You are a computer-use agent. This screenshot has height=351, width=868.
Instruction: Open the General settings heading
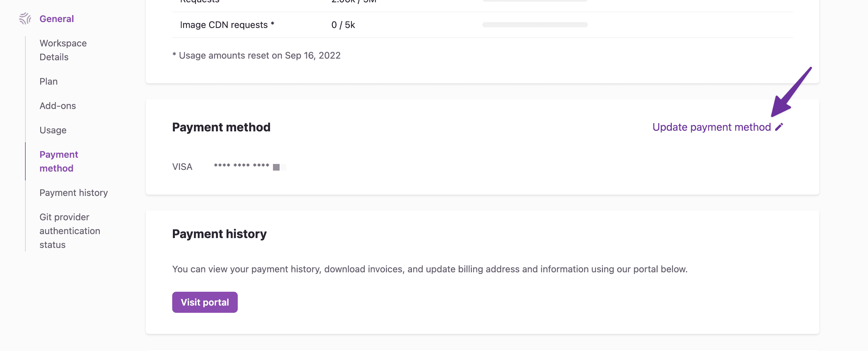click(x=57, y=18)
